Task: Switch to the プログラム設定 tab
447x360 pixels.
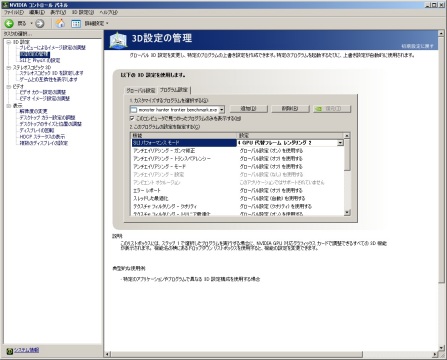Action: point(173,90)
